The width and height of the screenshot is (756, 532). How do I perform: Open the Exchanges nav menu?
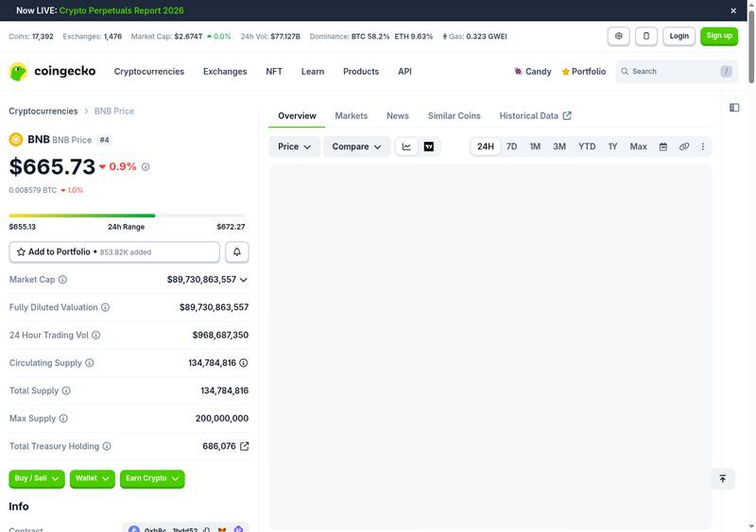click(x=225, y=72)
